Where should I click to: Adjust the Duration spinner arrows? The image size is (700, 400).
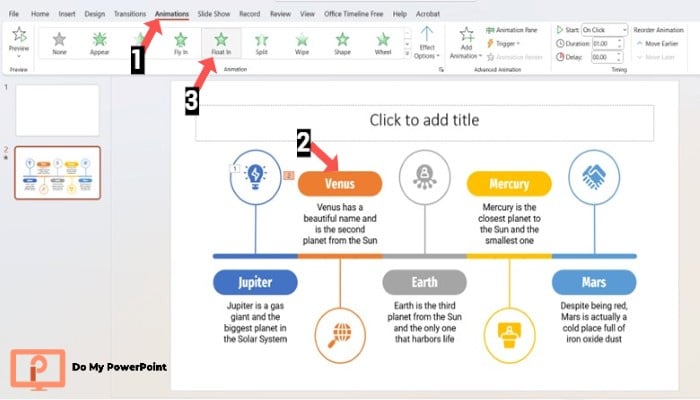tap(620, 44)
